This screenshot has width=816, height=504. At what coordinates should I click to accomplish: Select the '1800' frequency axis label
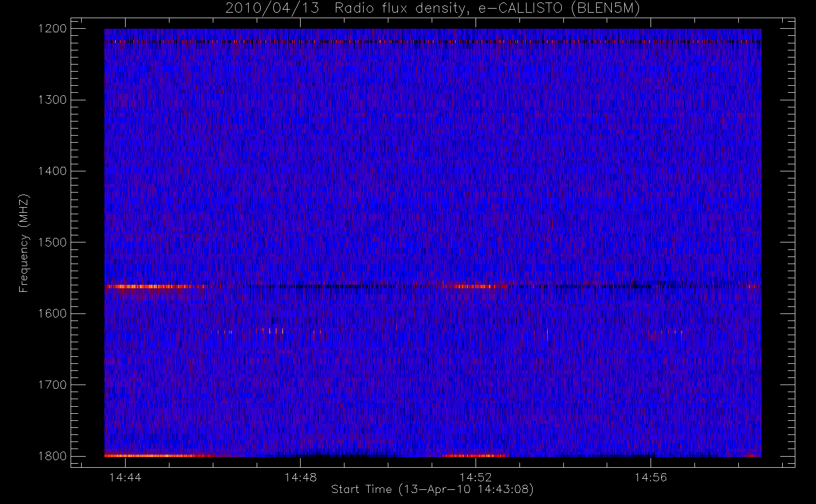coord(53,456)
